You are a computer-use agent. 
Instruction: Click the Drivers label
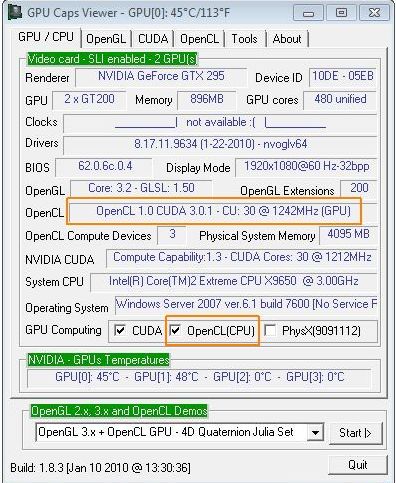click(x=42, y=143)
